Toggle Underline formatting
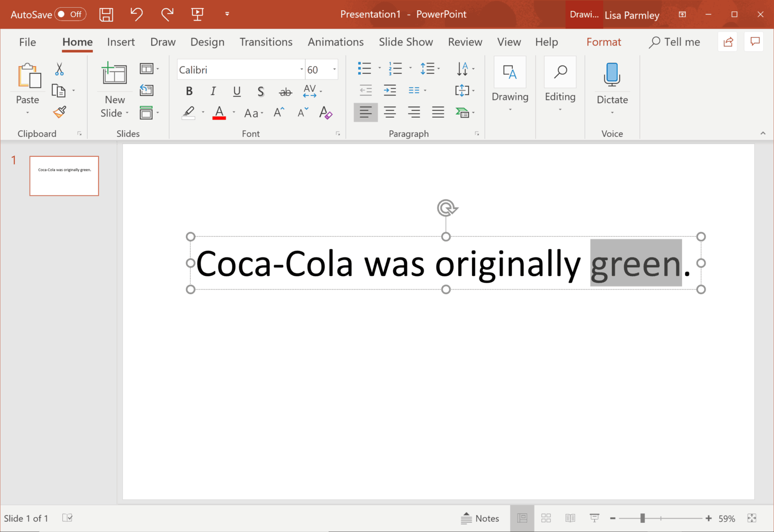774x532 pixels. point(237,91)
